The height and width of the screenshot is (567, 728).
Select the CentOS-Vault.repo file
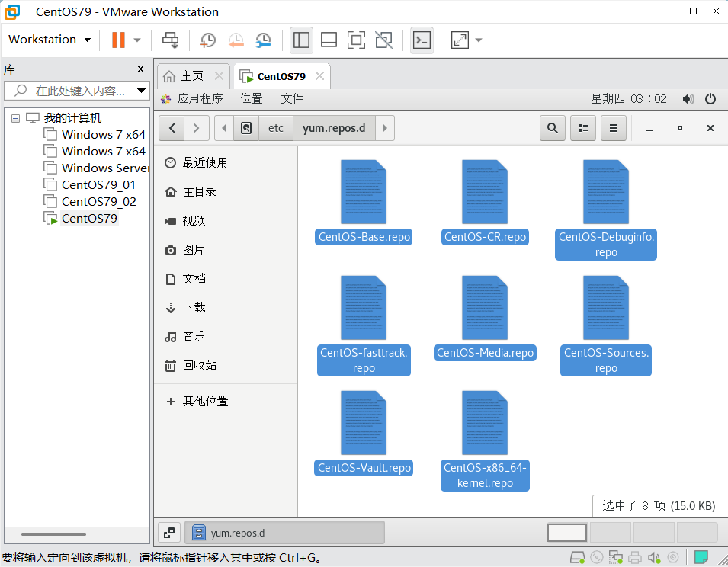click(x=364, y=432)
